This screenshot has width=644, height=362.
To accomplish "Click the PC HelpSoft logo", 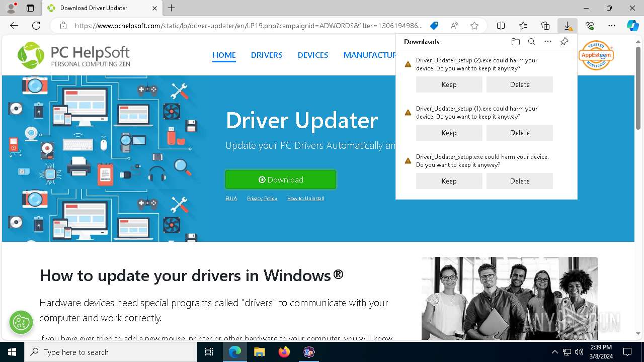I will point(74,55).
